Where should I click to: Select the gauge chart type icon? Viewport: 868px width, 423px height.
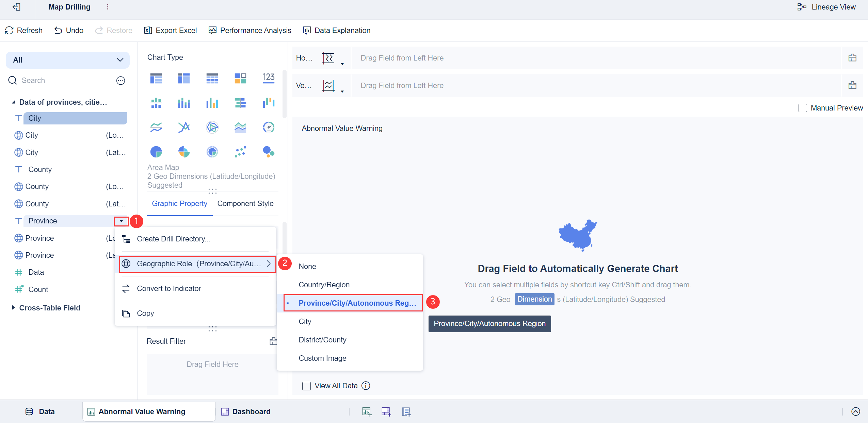(x=269, y=127)
